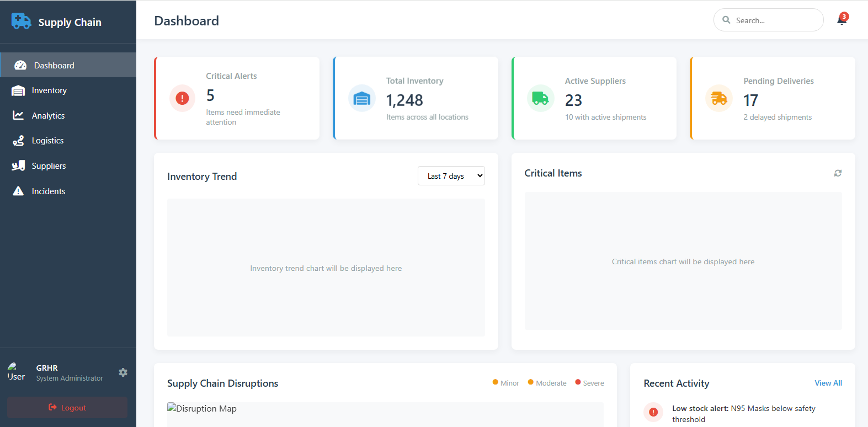This screenshot has height=427, width=868.
Task: Click the user avatar image
Action: [16, 372]
